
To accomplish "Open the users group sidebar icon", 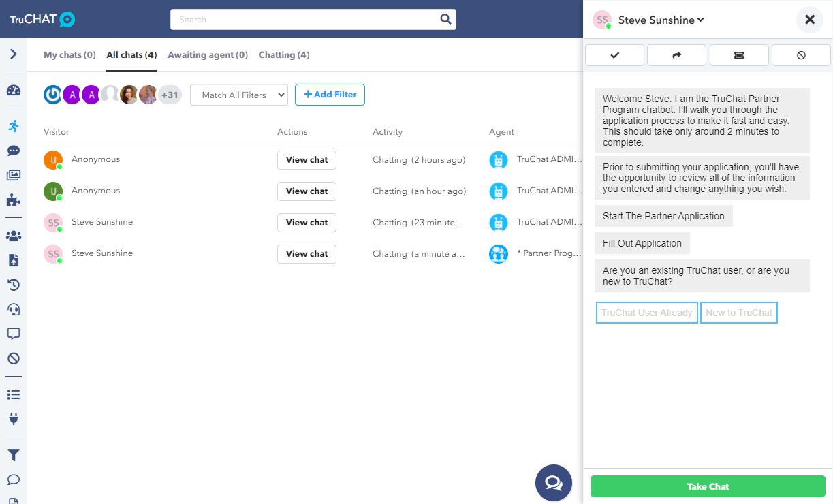I will click(13, 236).
